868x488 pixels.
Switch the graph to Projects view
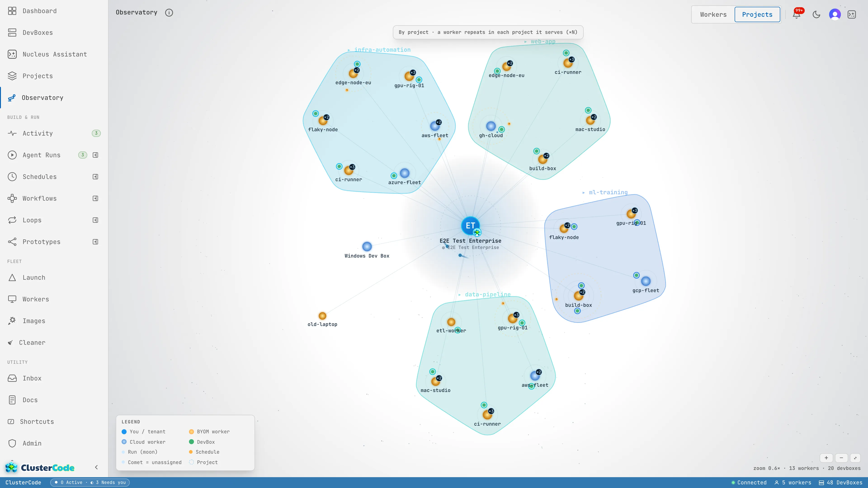point(757,14)
